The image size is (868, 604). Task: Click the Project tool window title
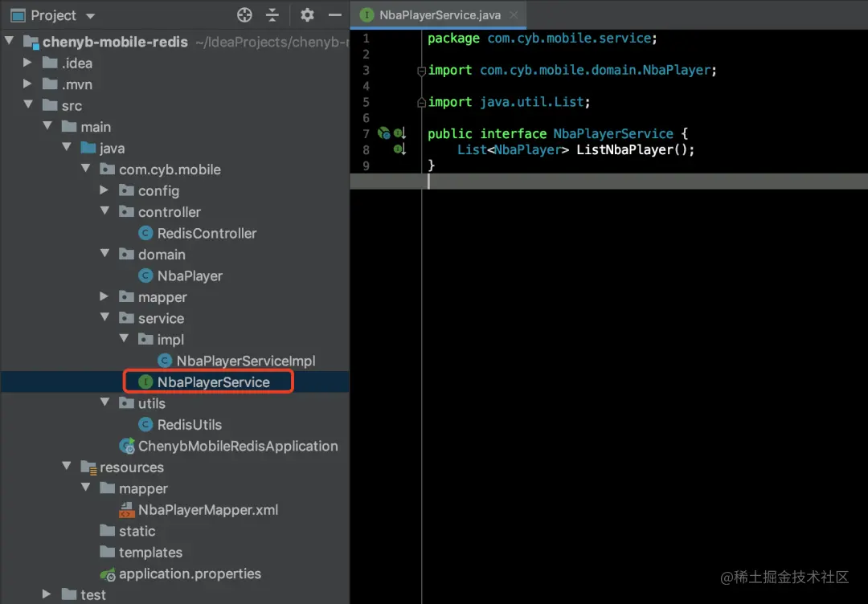[53, 15]
